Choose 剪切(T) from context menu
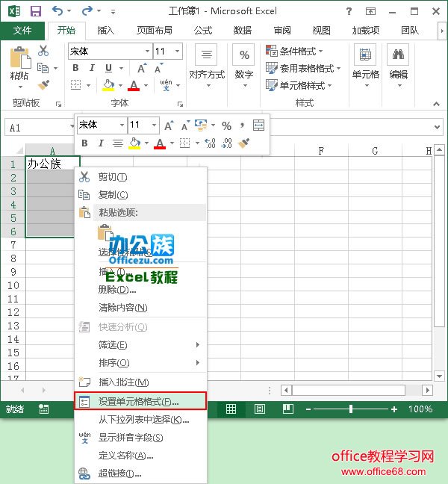Viewport: 448px width, 484px height. [x=140, y=177]
